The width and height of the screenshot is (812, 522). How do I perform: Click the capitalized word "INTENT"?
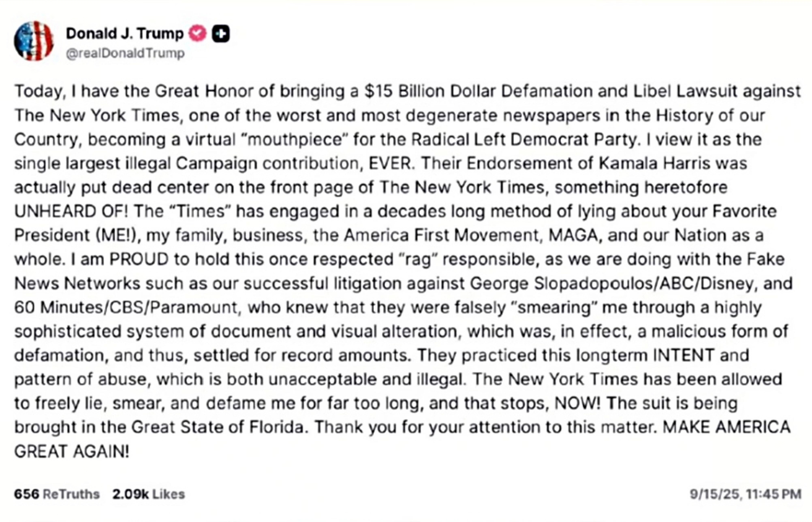(684, 356)
